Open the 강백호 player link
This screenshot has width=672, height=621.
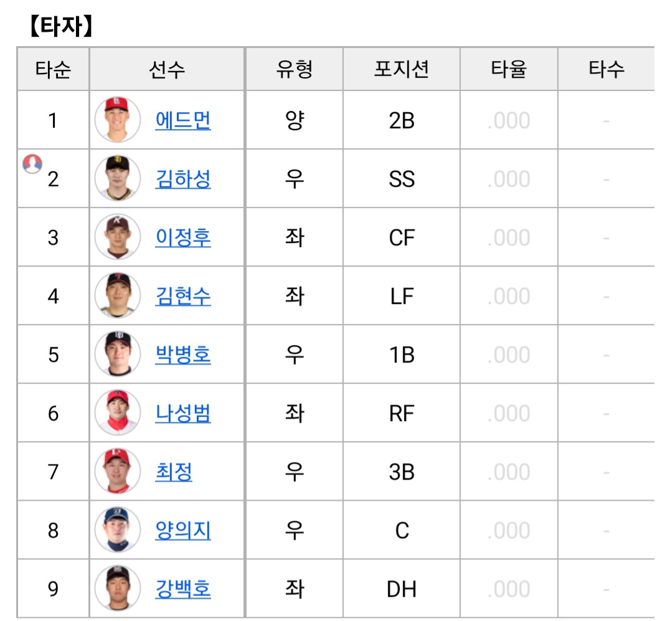(x=183, y=589)
